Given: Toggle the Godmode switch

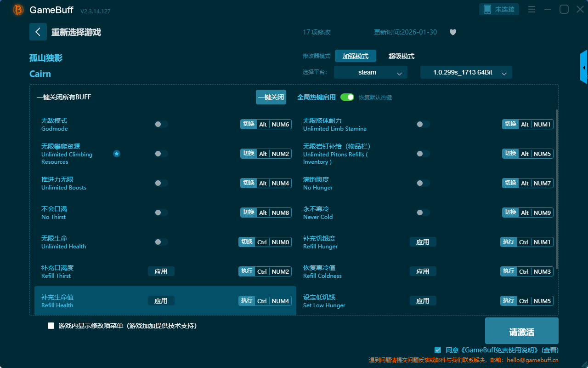Looking at the screenshot, I should pyautogui.click(x=161, y=124).
